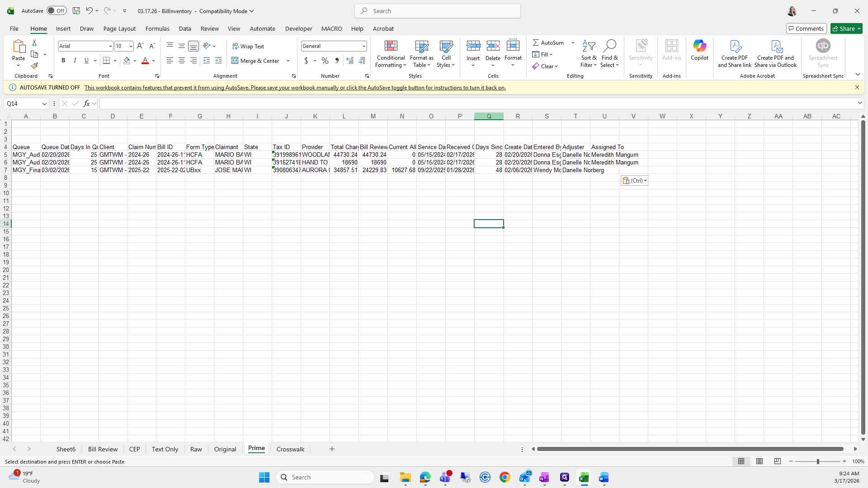Click the zoom slider in status bar
Image resolution: width=868 pixels, height=488 pixels.
coord(817,461)
